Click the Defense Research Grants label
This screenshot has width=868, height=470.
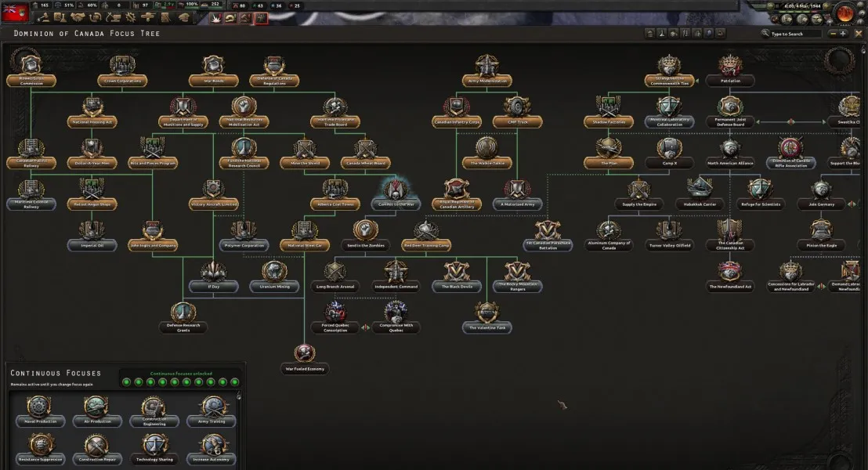183,327
